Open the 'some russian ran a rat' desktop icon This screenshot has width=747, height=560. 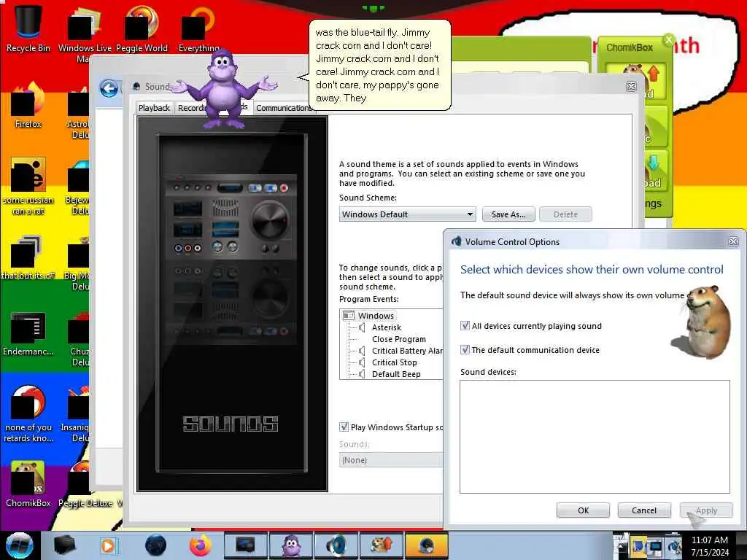(28, 186)
